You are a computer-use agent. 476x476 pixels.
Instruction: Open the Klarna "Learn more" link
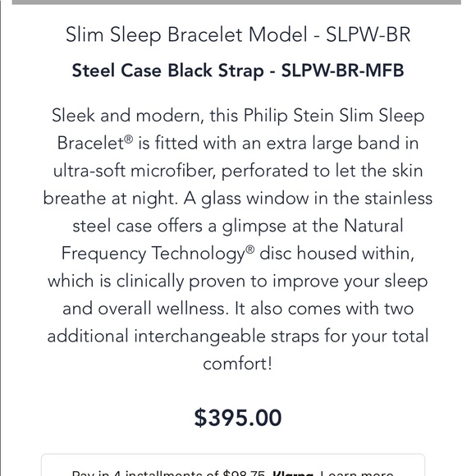tap(357, 474)
